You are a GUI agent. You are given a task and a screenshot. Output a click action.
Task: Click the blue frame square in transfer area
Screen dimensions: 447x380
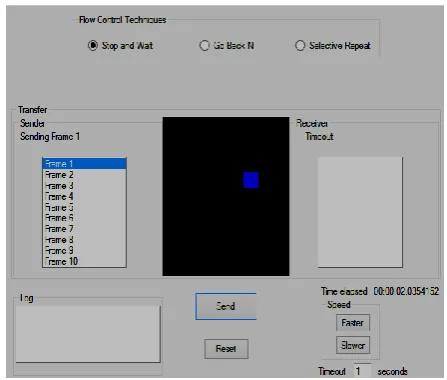251,180
